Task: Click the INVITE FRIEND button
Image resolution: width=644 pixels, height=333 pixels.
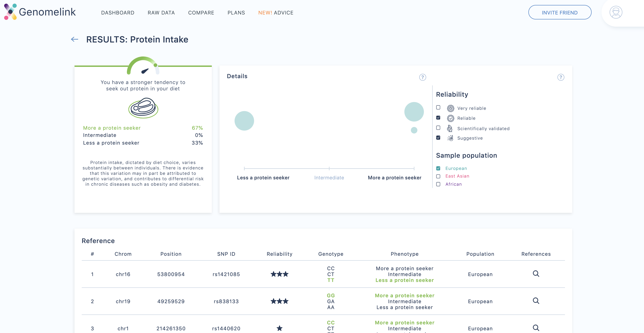Action: 560,12
